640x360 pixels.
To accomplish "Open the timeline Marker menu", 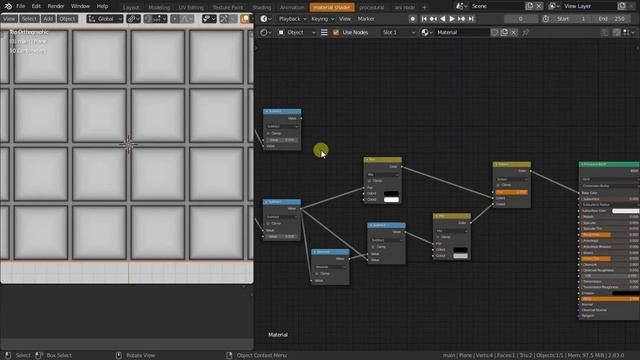I will pos(366,19).
